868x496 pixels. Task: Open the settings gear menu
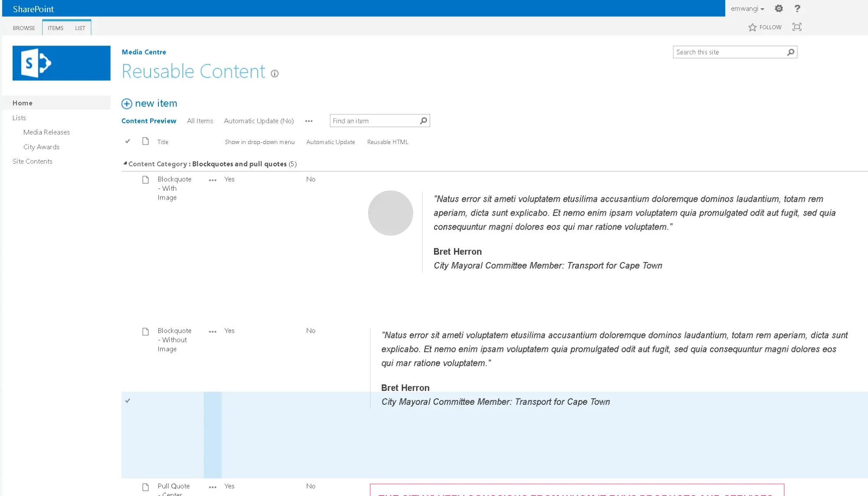tap(779, 8)
